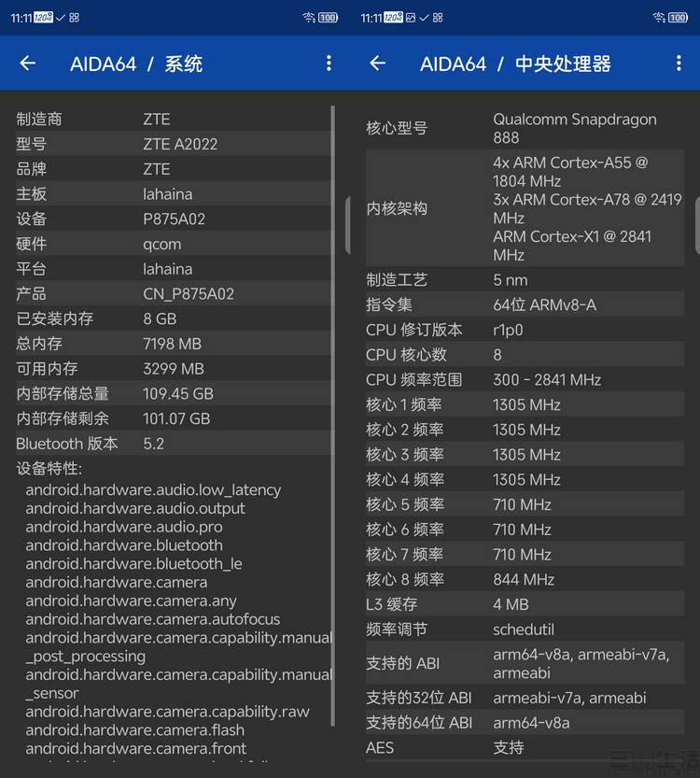Select the 核心 6 频率 row

(525, 530)
